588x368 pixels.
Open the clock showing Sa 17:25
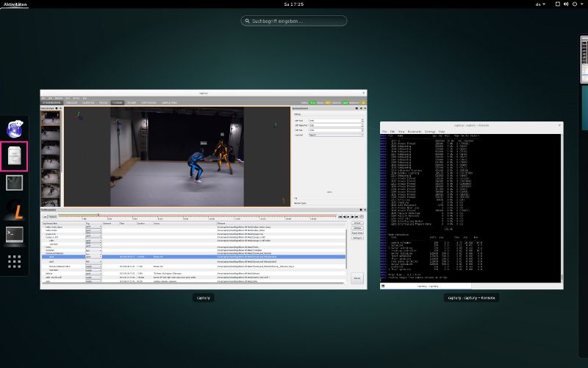pos(293,4)
